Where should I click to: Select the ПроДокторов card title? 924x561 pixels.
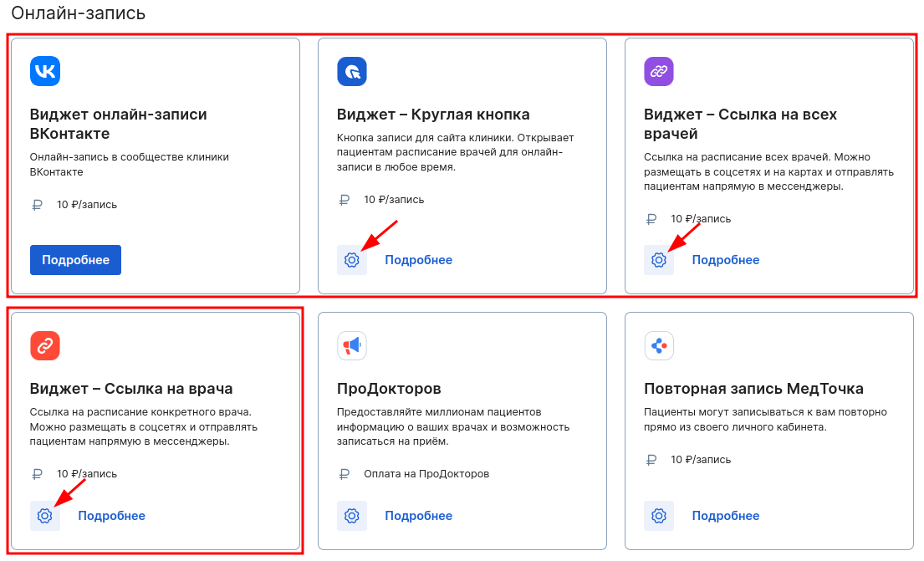(x=389, y=389)
